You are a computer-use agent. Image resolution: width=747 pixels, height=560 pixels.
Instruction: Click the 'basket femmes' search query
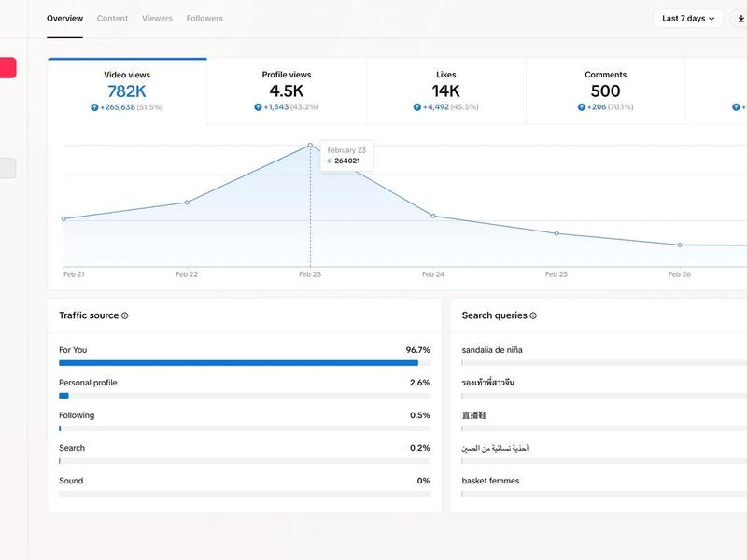coord(491,481)
